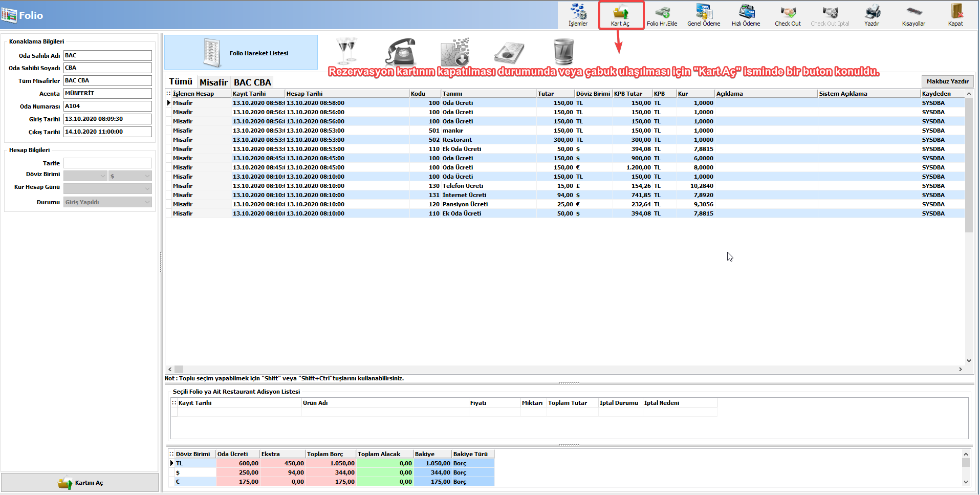
Task: Sort by KPB Tutar column header
Action: [633, 94]
